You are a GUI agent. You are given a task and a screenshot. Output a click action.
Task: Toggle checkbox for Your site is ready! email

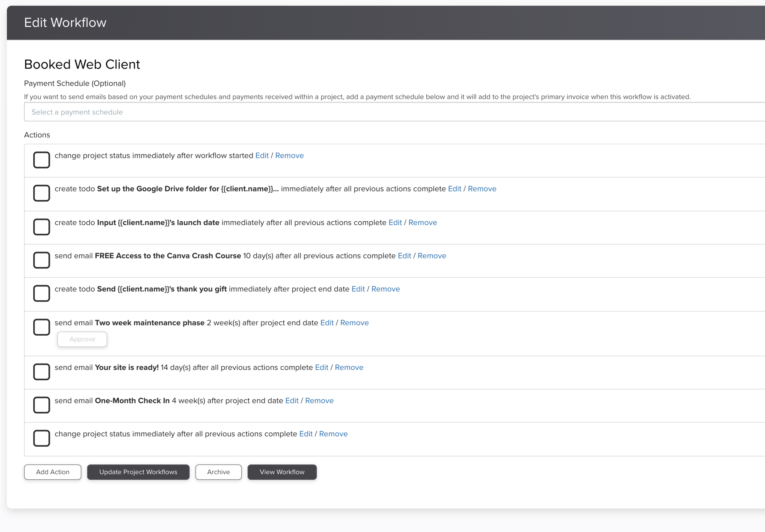pyautogui.click(x=42, y=371)
